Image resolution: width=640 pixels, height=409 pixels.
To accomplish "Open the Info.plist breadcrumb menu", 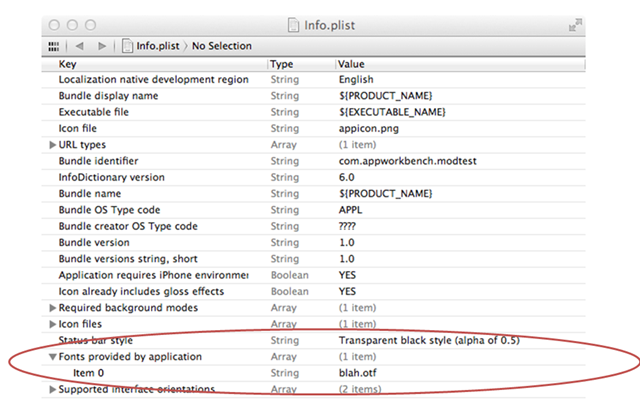I will tap(160, 46).
